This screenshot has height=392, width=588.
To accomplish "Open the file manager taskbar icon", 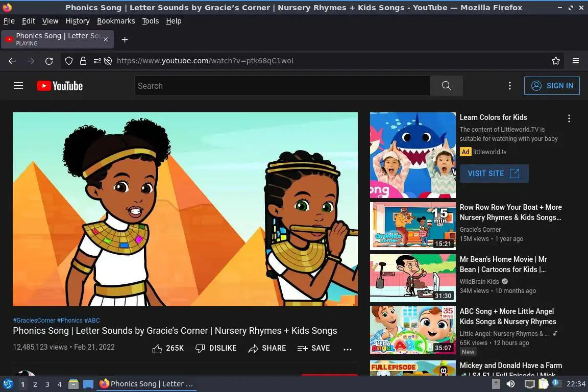I will [73, 384].
